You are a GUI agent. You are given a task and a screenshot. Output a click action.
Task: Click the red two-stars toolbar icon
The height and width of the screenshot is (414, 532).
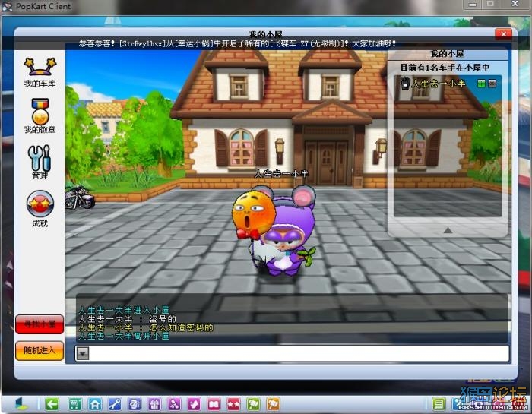[x=233, y=404]
